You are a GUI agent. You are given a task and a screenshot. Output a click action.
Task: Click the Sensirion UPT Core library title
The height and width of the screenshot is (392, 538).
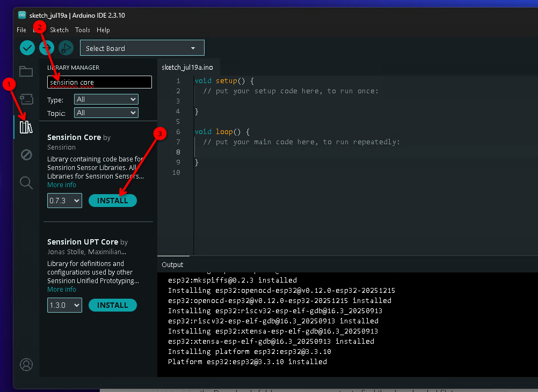coord(83,241)
